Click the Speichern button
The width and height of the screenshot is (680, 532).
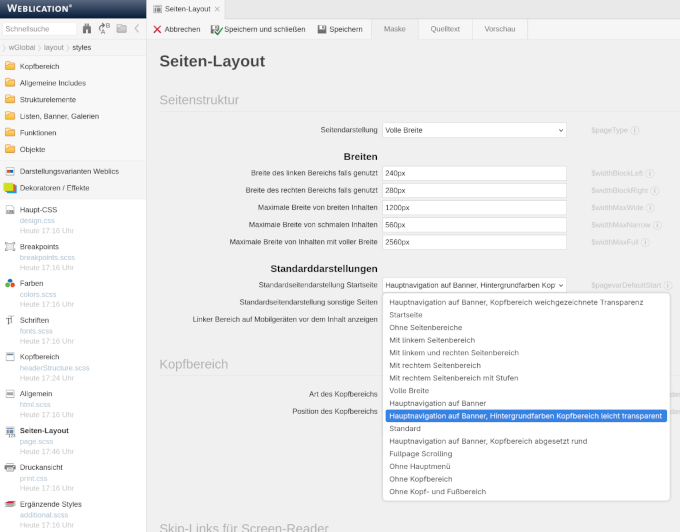coord(340,29)
